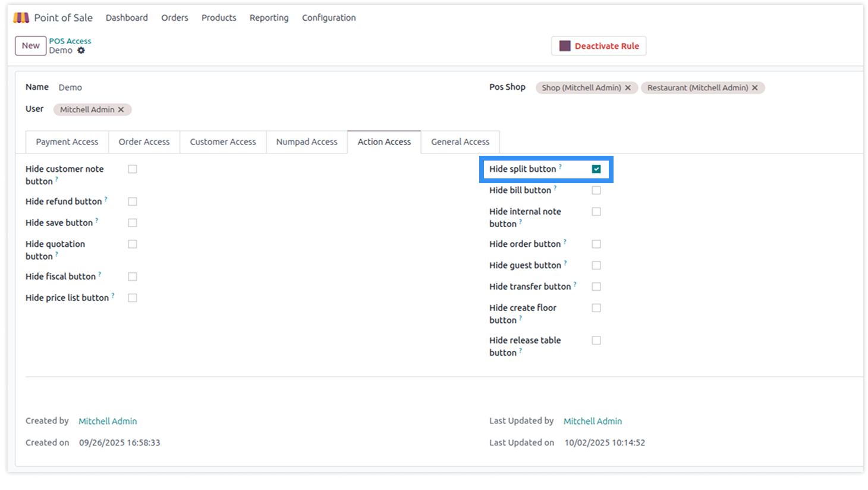
Task: Enable the Hide bill button checkbox
Action: point(596,190)
